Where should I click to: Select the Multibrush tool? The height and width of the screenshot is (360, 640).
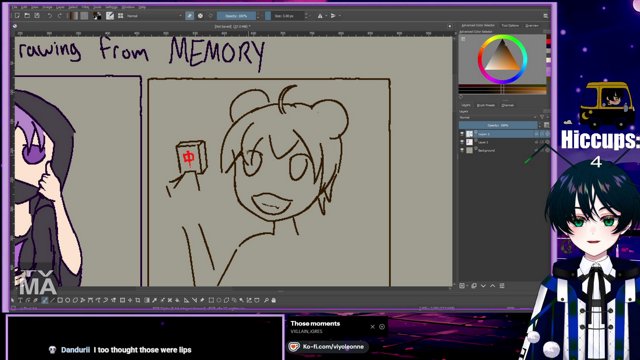coord(113,300)
